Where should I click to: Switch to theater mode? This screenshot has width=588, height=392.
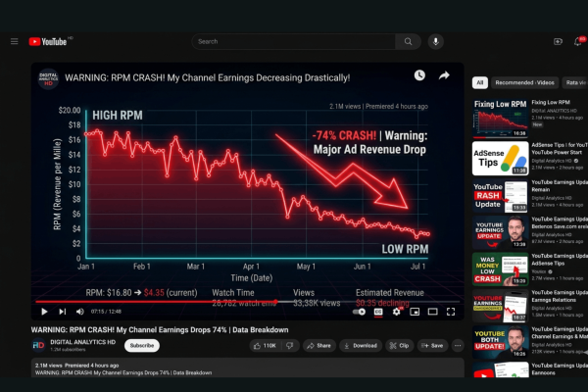[x=433, y=312]
